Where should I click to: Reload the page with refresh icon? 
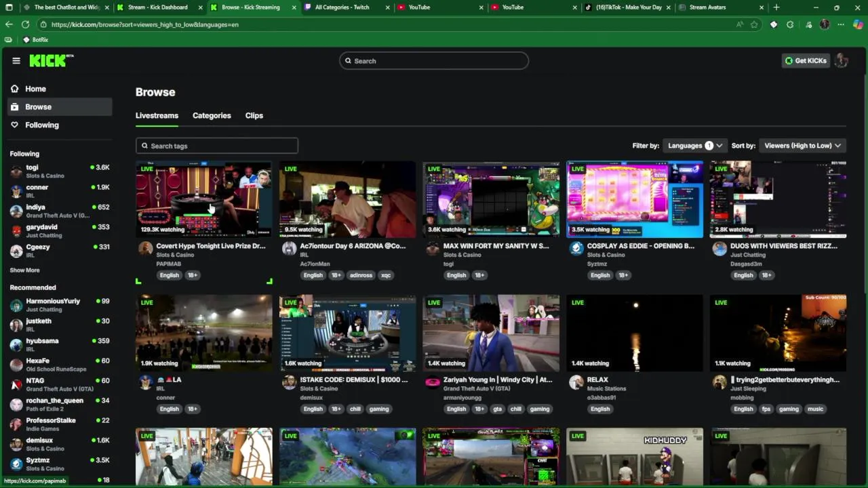coord(25,24)
